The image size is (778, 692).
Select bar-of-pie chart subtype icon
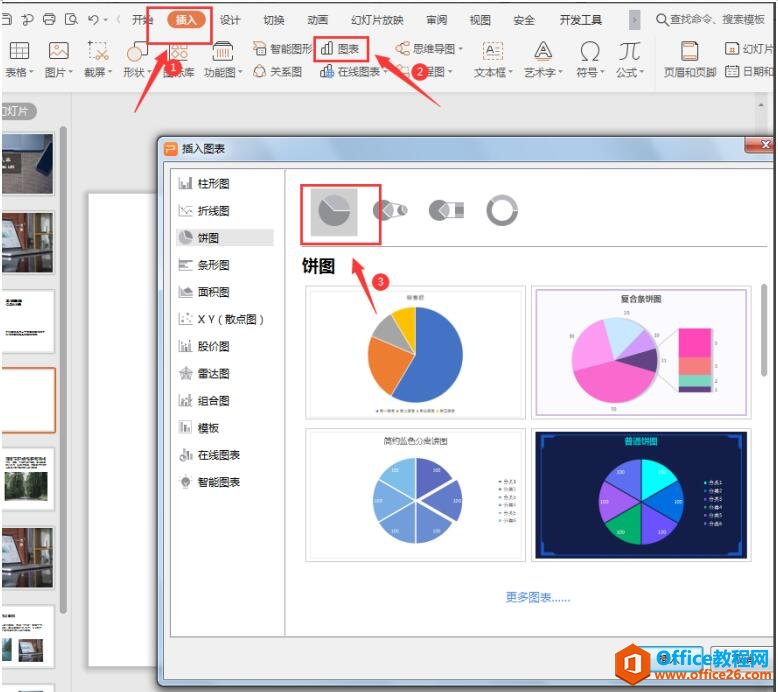pos(447,210)
